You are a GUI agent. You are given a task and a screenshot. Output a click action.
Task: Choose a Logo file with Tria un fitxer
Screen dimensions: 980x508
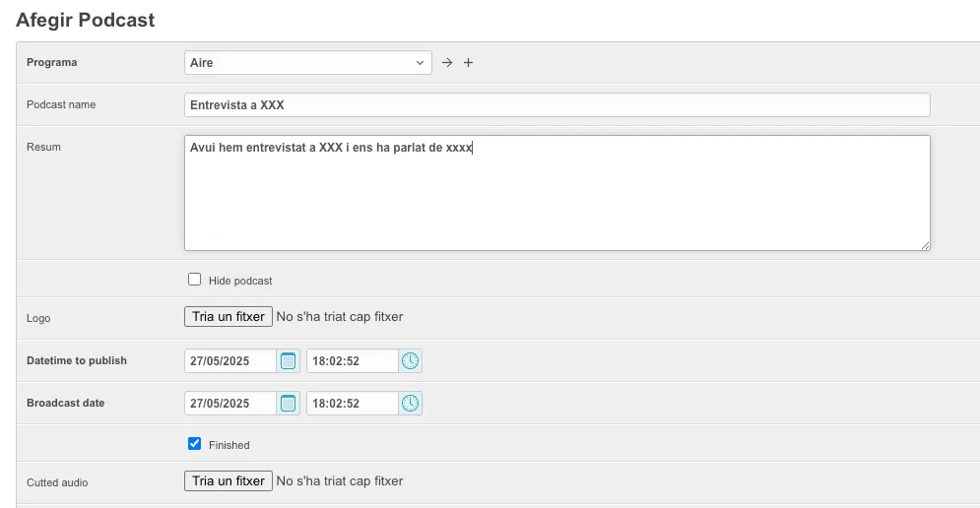(x=229, y=317)
